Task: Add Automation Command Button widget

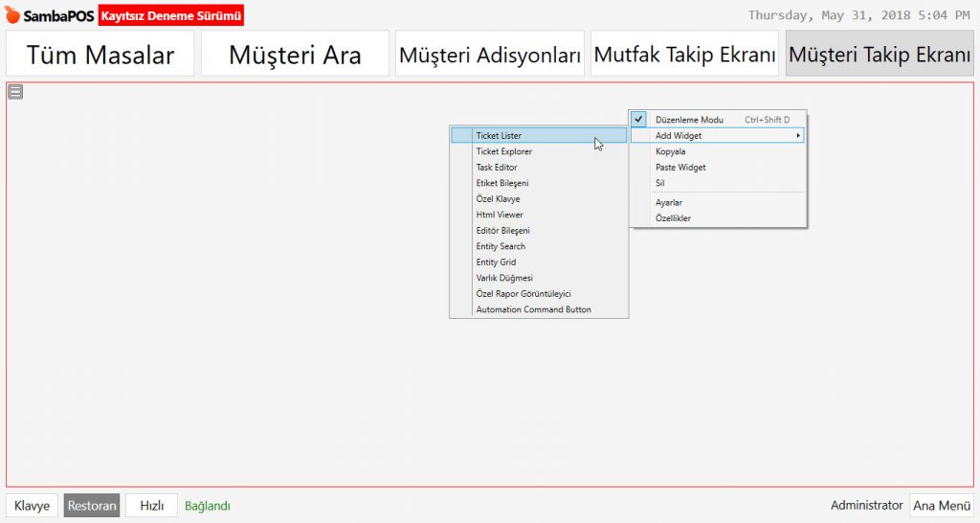Action: pos(533,309)
